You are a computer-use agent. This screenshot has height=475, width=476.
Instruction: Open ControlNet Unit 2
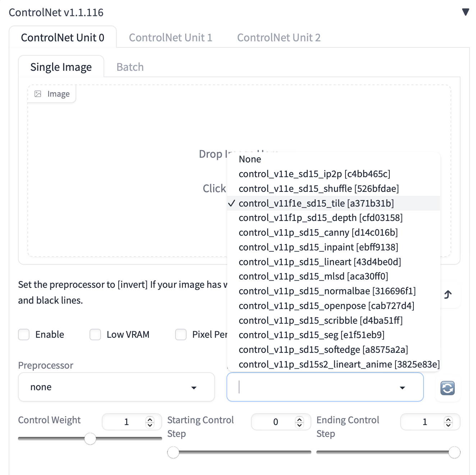(x=279, y=37)
